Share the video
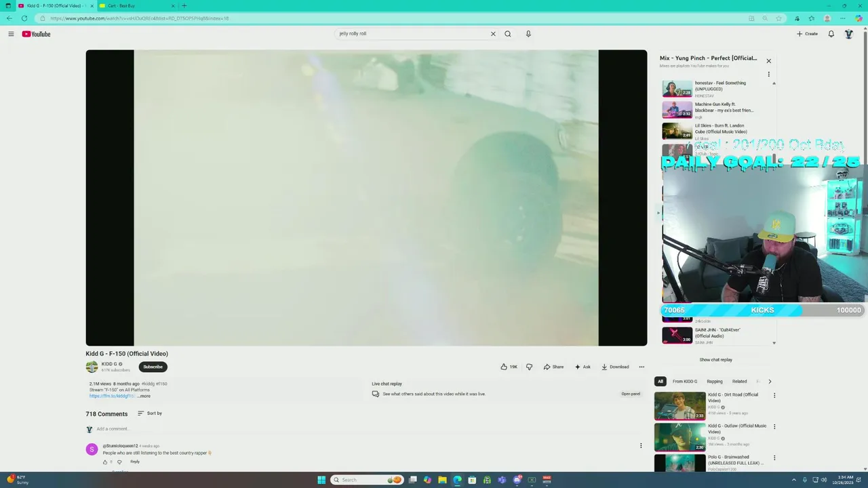 point(553,367)
